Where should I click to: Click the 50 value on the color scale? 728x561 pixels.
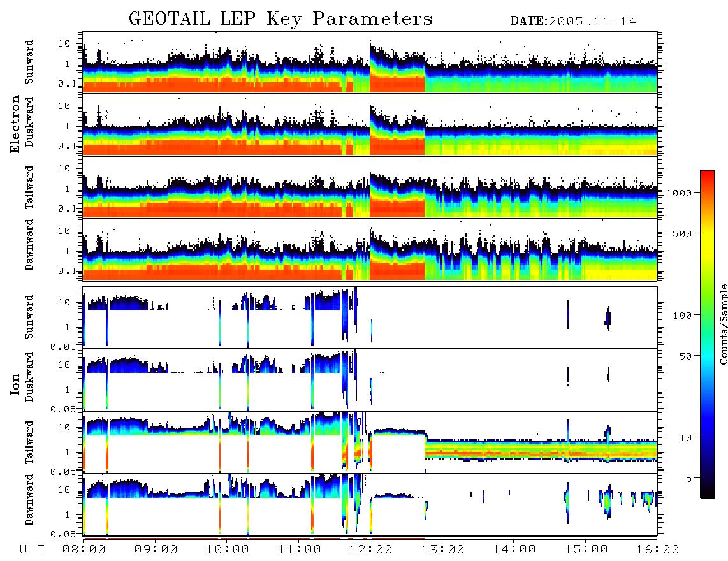tap(685, 356)
